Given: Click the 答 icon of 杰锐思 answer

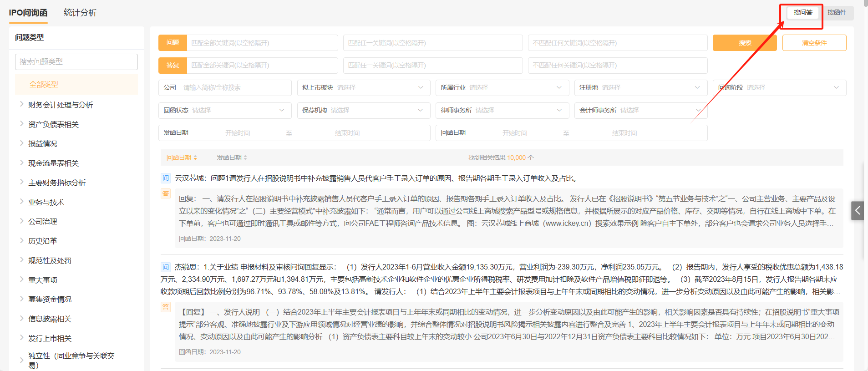Looking at the screenshot, I should click(166, 307).
